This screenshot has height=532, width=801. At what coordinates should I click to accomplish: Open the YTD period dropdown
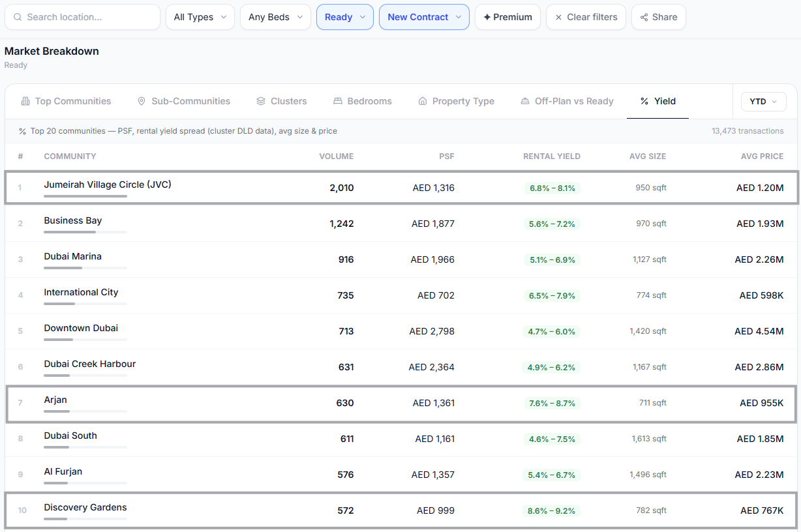(763, 102)
